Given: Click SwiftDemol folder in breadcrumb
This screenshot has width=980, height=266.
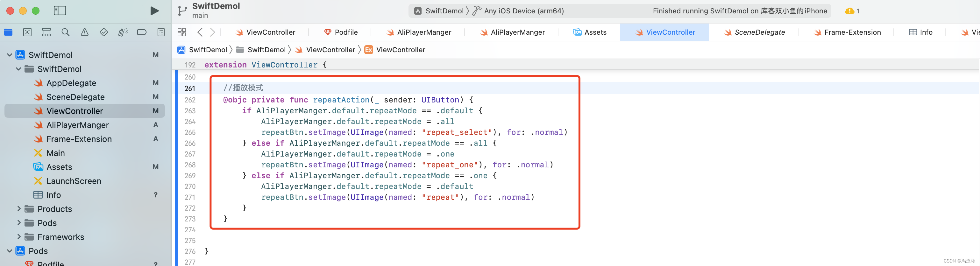Looking at the screenshot, I should point(261,50).
